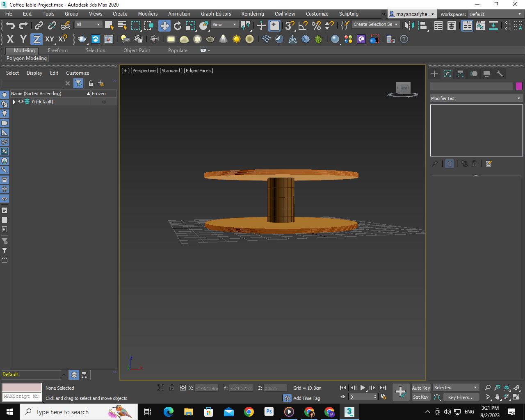The width and height of the screenshot is (525, 420).
Task: Click the Key Filters button
Action: [x=461, y=397]
